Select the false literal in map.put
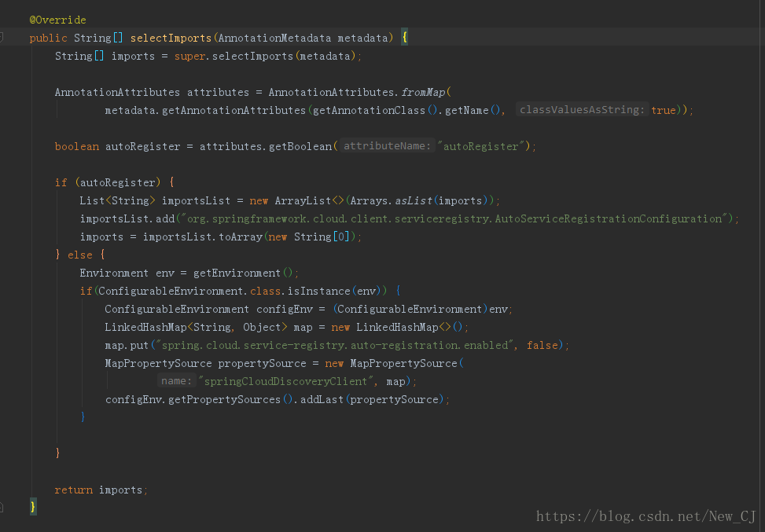765x532 pixels. [542, 345]
